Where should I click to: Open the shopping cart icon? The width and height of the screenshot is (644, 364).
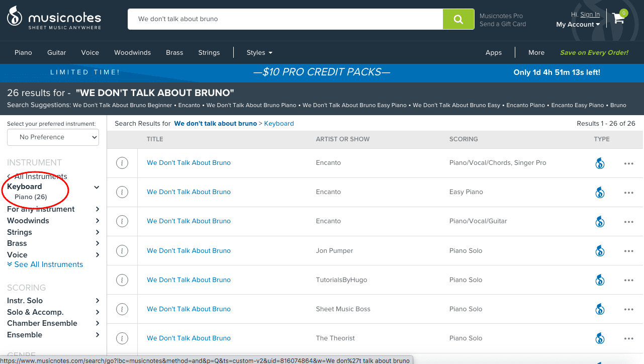619,18
